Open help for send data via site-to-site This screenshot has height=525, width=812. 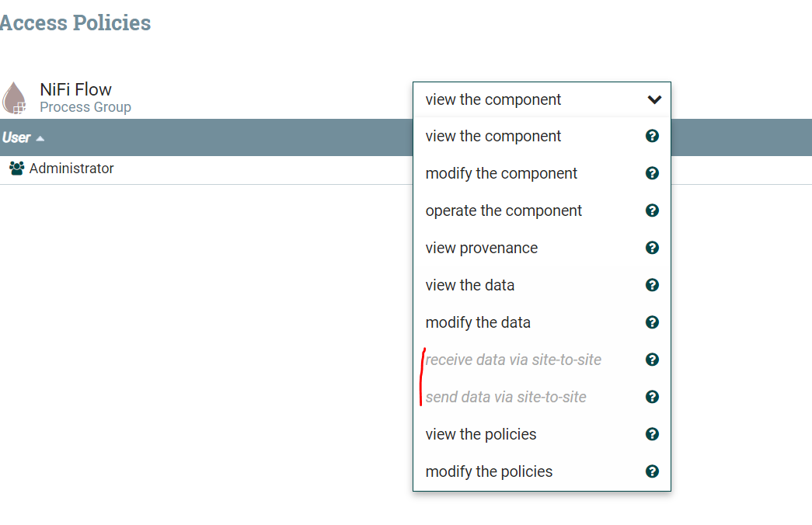(652, 396)
